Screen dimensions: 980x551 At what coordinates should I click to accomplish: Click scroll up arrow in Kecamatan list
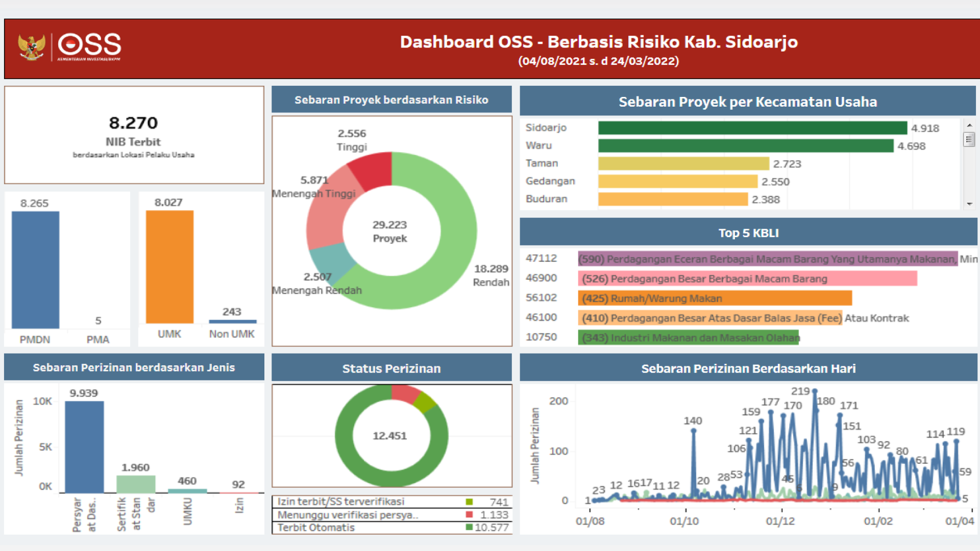[969, 125]
